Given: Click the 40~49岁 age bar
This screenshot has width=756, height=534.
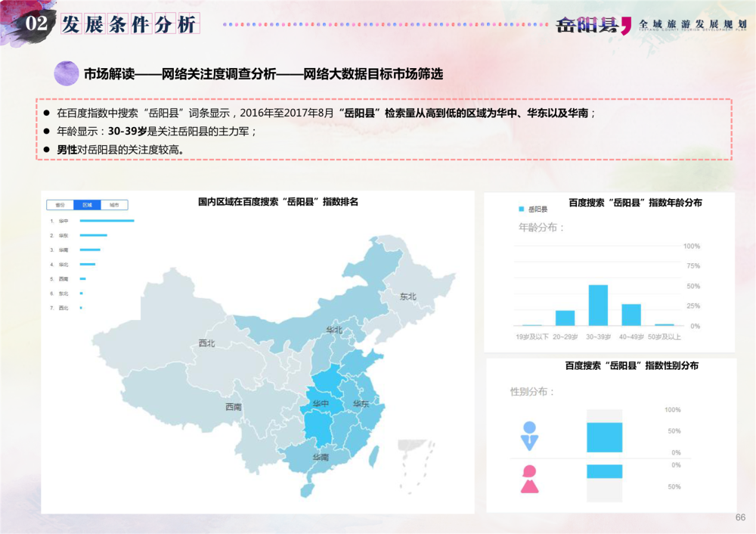Looking at the screenshot, I should coord(631,315).
